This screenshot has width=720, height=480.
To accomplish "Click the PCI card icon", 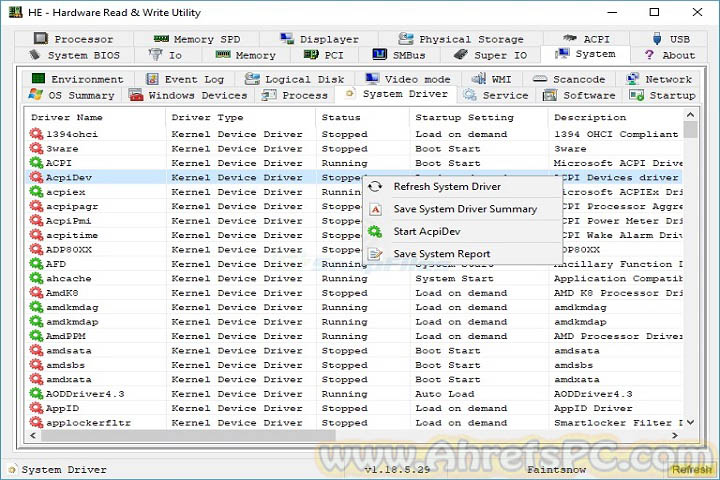I will 311,55.
